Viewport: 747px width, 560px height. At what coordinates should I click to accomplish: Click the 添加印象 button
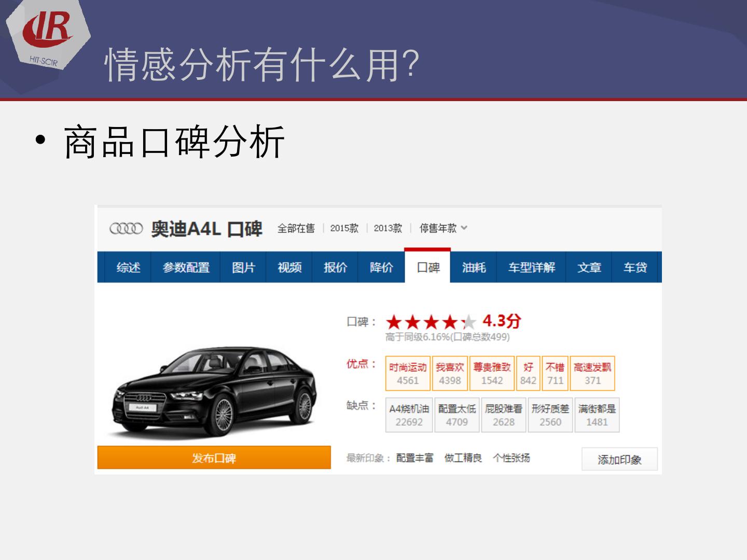coord(619,459)
